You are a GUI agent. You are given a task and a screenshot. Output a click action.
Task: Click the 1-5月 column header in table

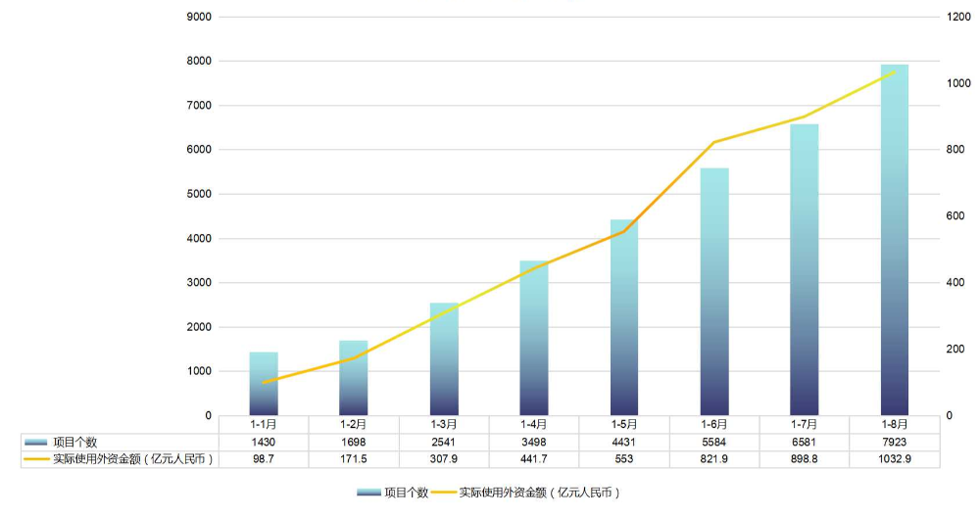624,425
